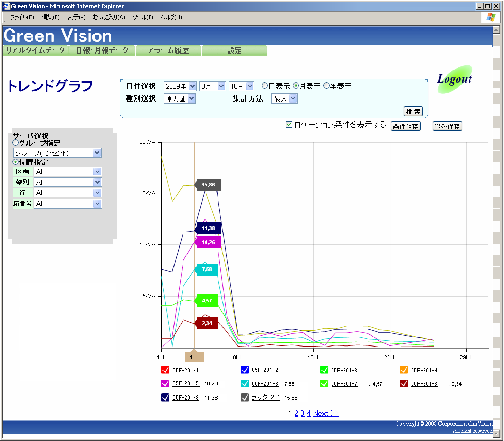Open the リアルタイムデータ tab
The height and width of the screenshot is (441, 504).
click(x=35, y=50)
